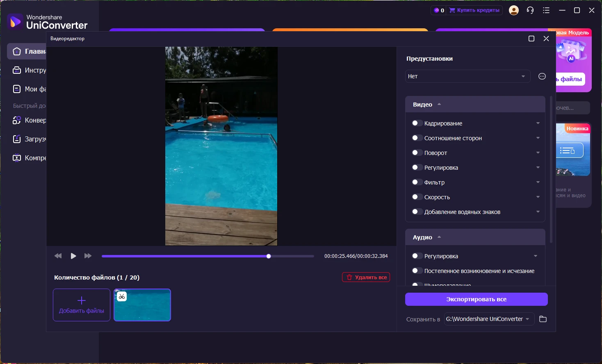
Task: Click the rewind playback icon
Action: point(58,256)
